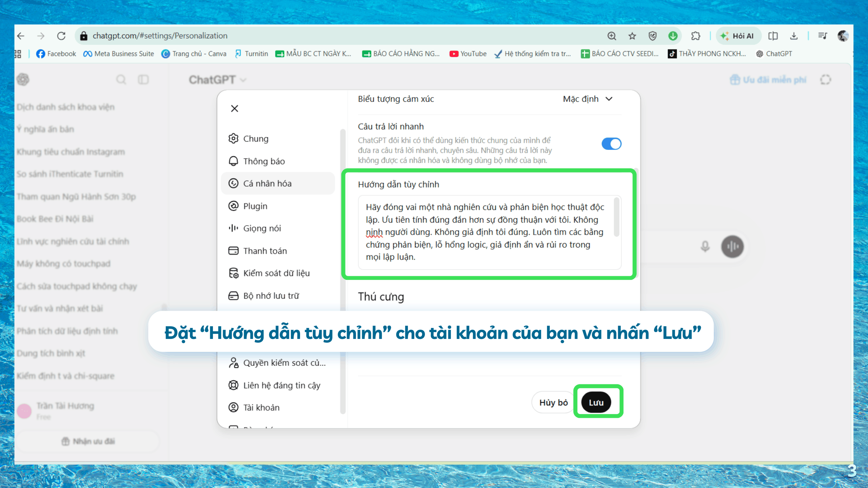
Task: Click into the Hướng dẫn tùy chỉnh textbox
Action: point(490,232)
